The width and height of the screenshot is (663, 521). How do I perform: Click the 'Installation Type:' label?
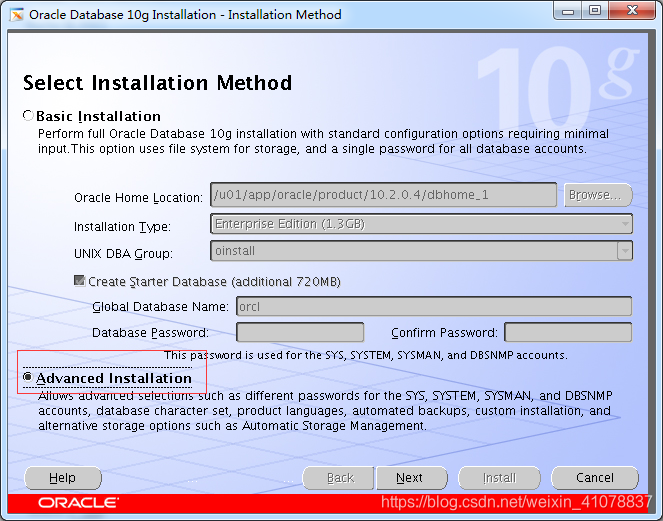(x=122, y=227)
